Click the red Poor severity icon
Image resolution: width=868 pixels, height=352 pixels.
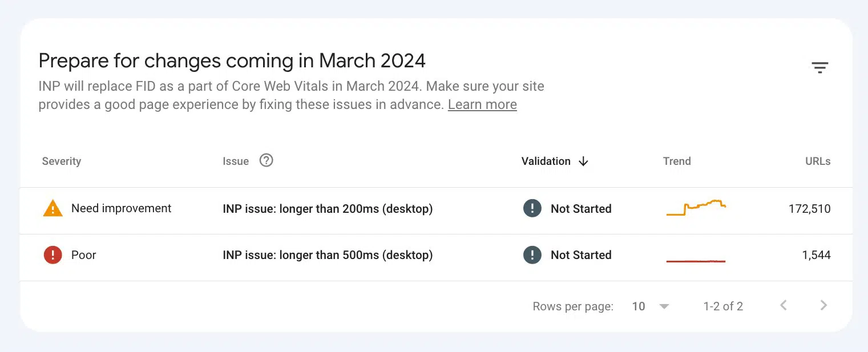[x=53, y=255]
